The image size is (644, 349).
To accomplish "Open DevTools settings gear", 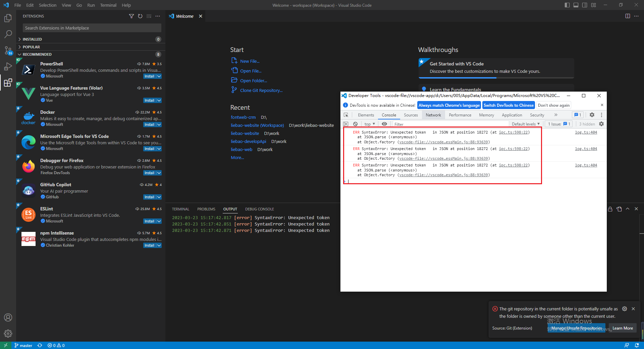I will click(592, 115).
